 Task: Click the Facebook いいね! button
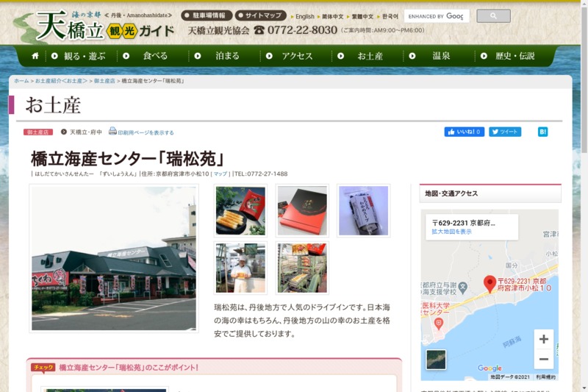(464, 132)
